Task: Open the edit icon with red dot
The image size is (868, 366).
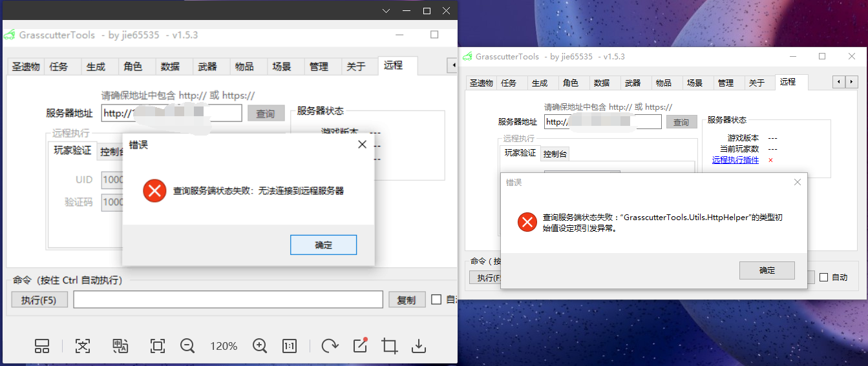Action: pyautogui.click(x=360, y=345)
